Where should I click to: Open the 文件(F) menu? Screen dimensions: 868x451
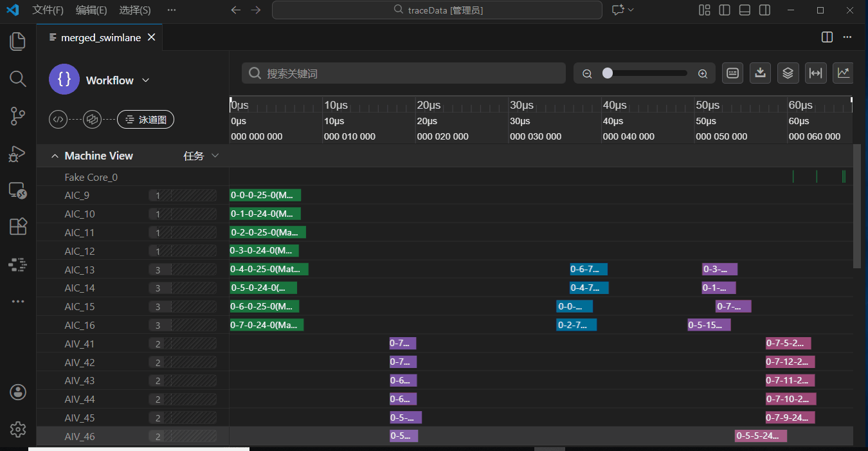48,10
